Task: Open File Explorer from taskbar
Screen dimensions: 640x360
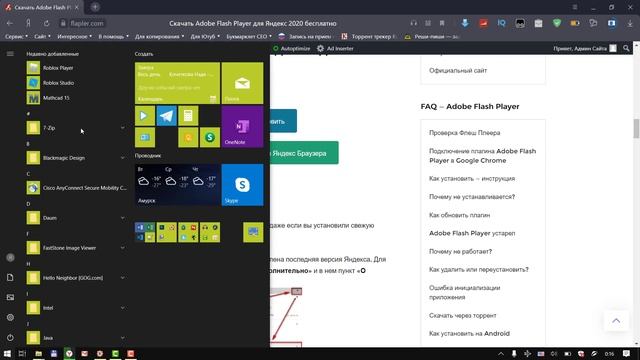Action: coord(38,353)
